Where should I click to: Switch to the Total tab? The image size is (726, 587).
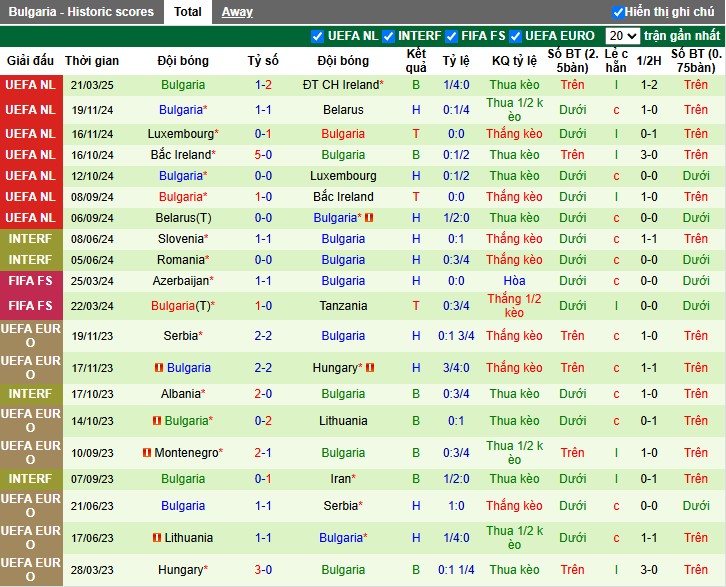tap(188, 12)
